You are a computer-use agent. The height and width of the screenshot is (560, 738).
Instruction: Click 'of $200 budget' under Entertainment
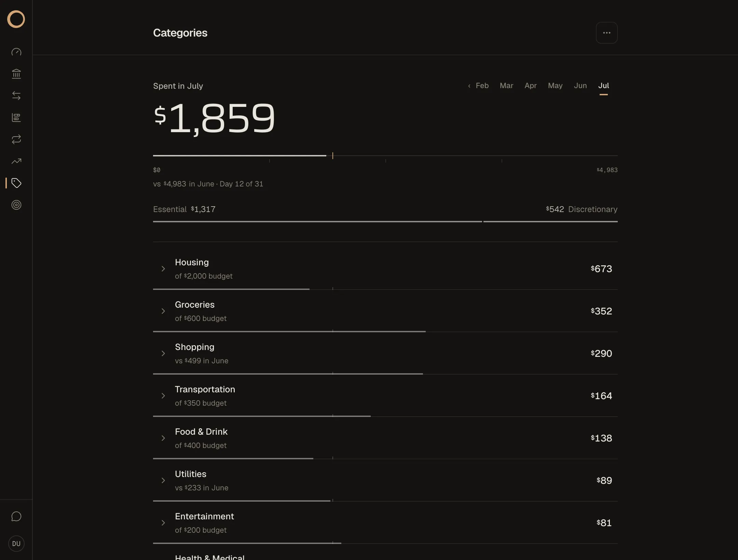[201, 530]
